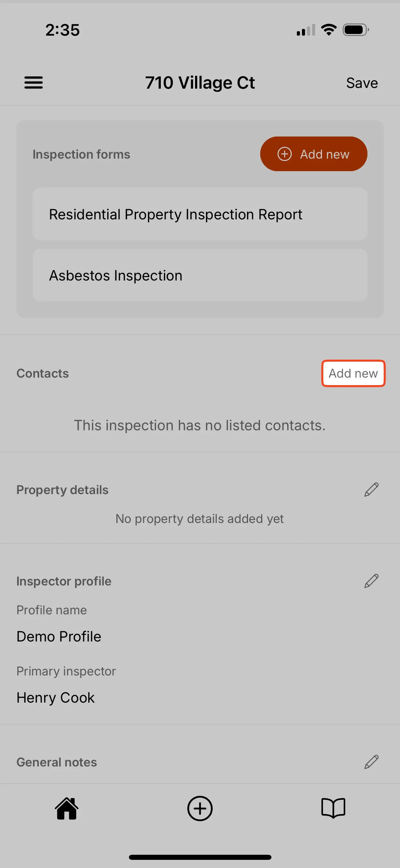Tap the Demo Profile name
This screenshot has width=400, height=868.
click(x=58, y=636)
